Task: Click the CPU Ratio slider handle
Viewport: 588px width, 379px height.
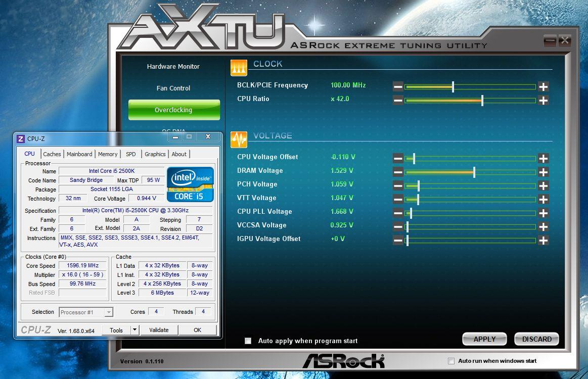Action: [482, 101]
